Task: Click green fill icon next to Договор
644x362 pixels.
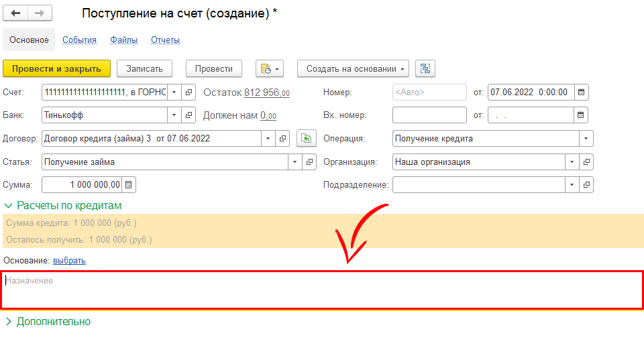Action: pyautogui.click(x=306, y=139)
